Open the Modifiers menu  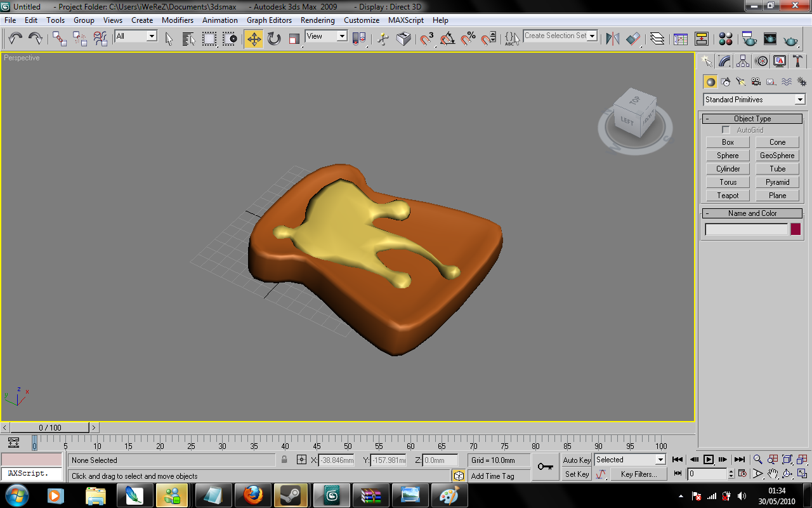coord(177,20)
